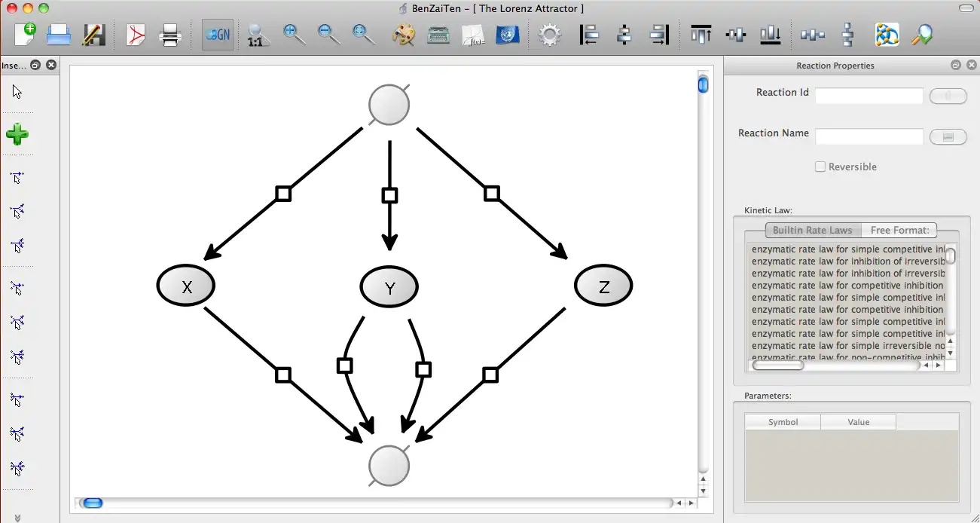
Task: Select species node Z
Action: pos(603,286)
